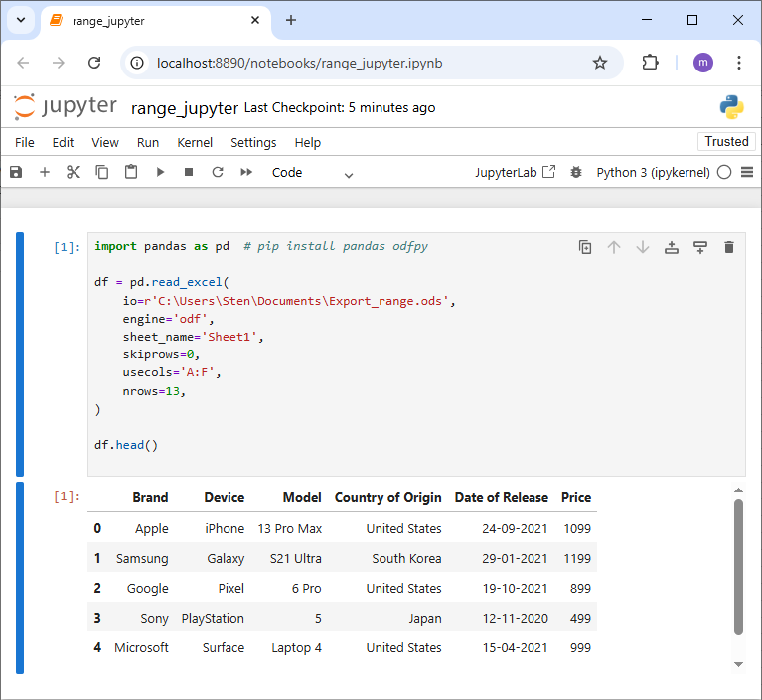Bookmark this page with star icon
This screenshot has width=762, height=700.
tap(600, 63)
